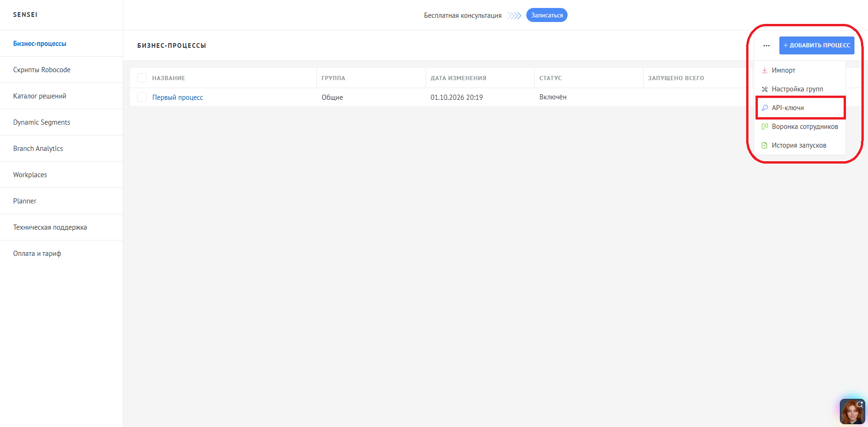Go to Бизнес-процессы in the sidebar
The image size is (868, 427).
pyautogui.click(x=61, y=44)
